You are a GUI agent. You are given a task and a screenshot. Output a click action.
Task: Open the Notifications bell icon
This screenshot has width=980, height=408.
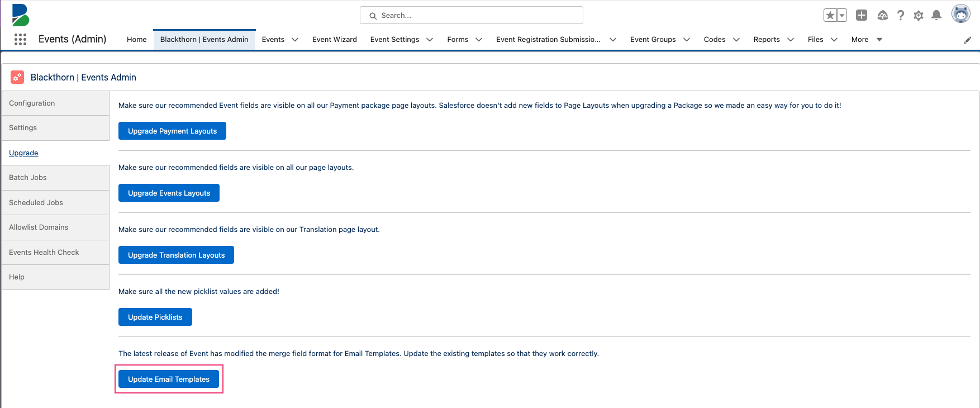(x=937, y=16)
